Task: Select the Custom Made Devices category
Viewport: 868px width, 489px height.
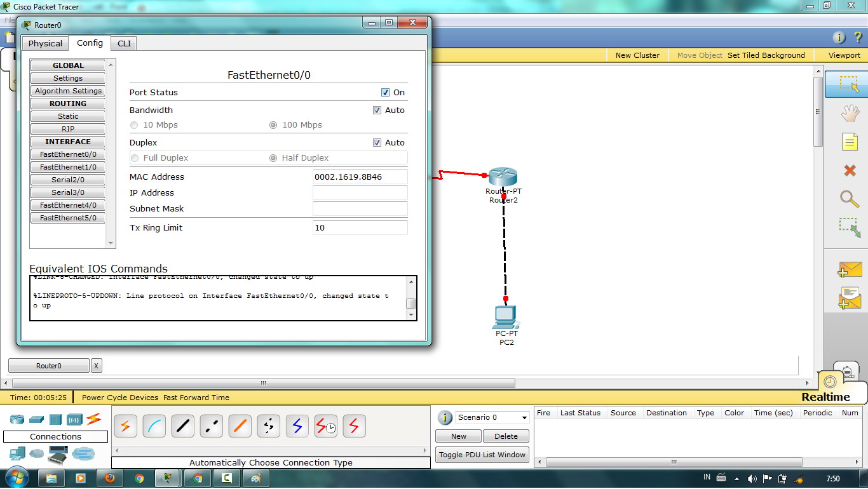Action: [x=58, y=453]
